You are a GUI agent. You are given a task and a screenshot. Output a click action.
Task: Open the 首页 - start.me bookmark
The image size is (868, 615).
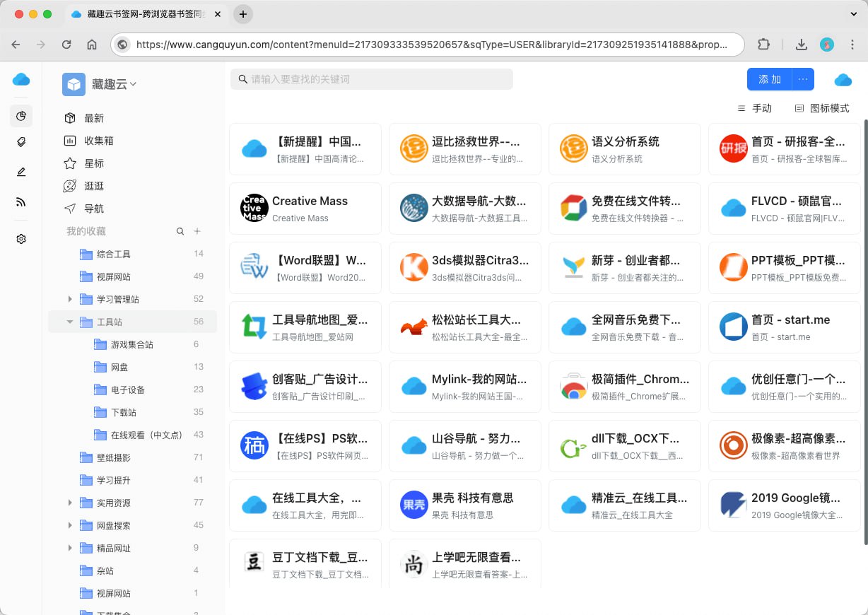784,327
